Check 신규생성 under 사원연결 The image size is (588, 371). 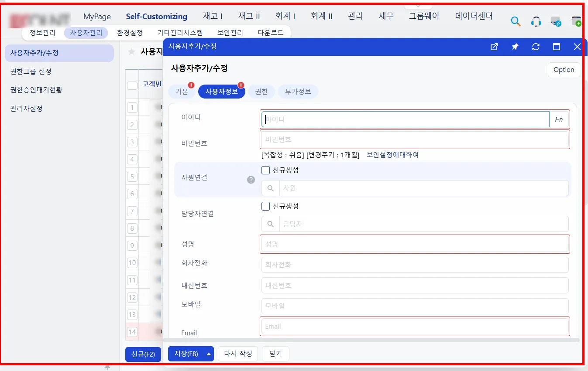[x=265, y=170]
